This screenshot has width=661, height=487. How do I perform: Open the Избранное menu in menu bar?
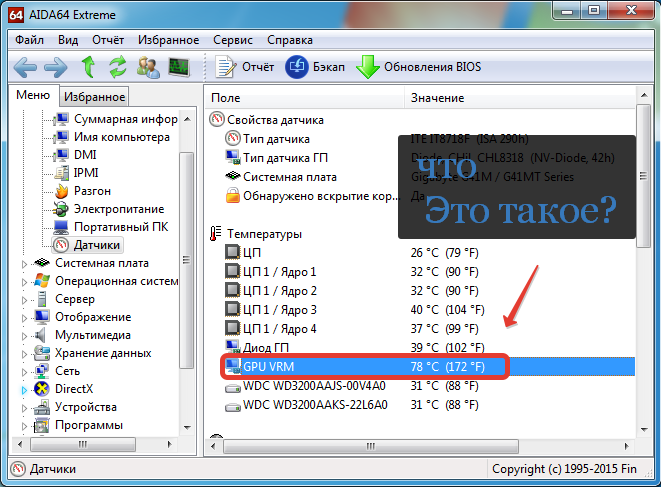click(x=169, y=40)
